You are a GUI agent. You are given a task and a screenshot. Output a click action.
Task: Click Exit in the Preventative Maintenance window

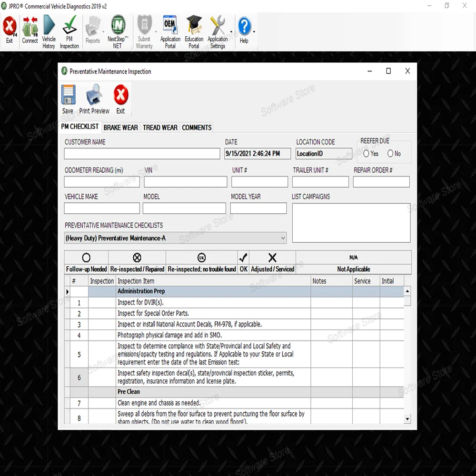121,95
